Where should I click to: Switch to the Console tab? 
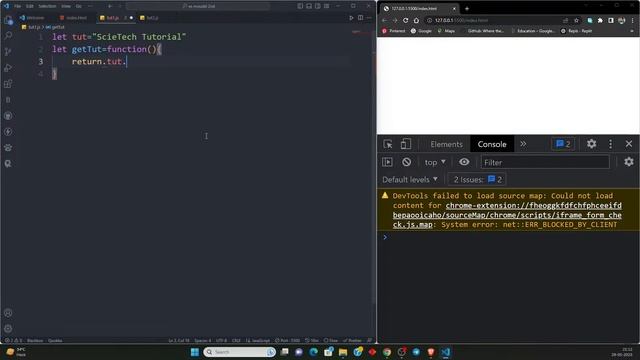[x=492, y=144]
